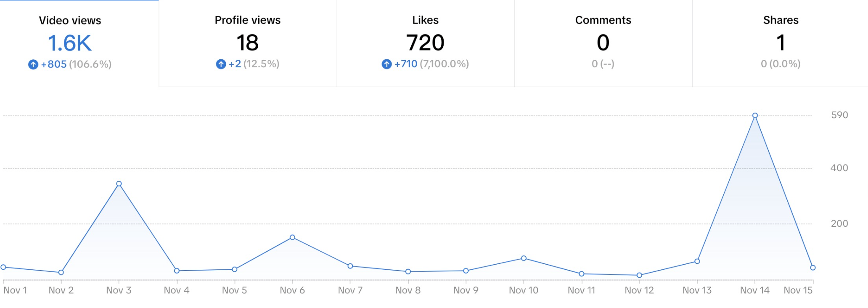The height and width of the screenshot is (308, 868).
Task: Switch to the Profile views tab
Action: [x=248, y=42]
